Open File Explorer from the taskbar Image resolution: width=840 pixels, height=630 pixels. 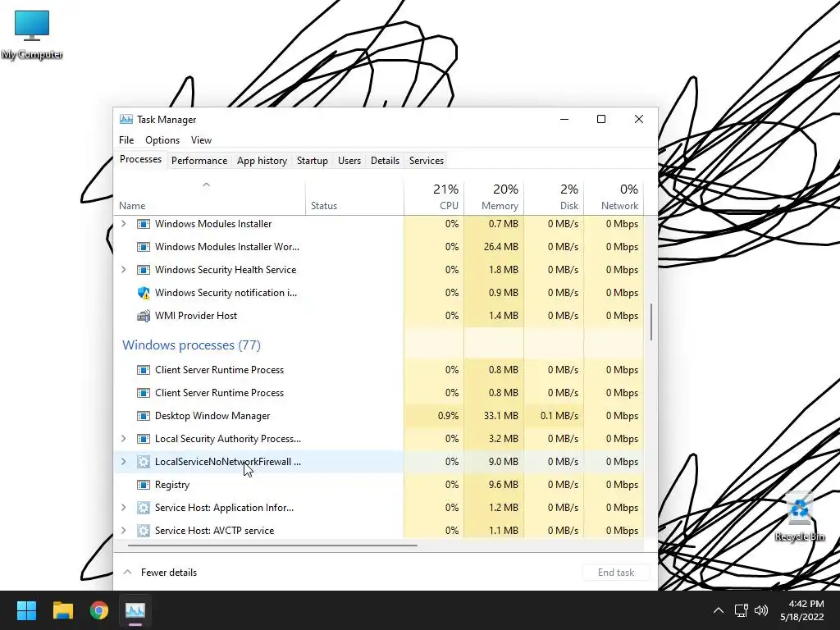click(63, 610)
